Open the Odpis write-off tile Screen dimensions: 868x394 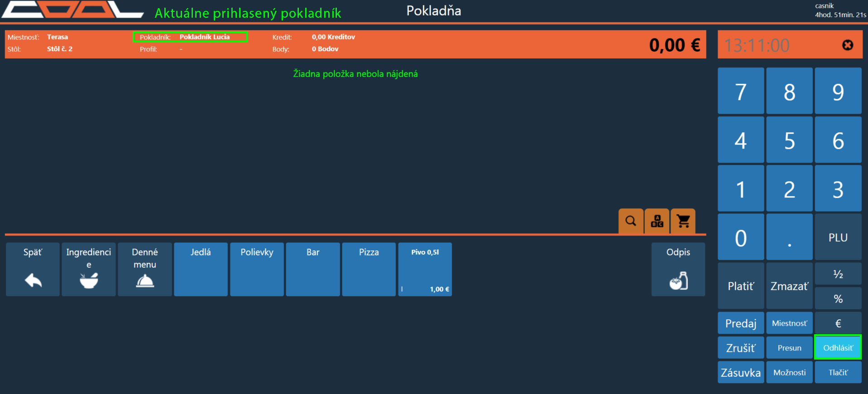(x=678, y=269)
